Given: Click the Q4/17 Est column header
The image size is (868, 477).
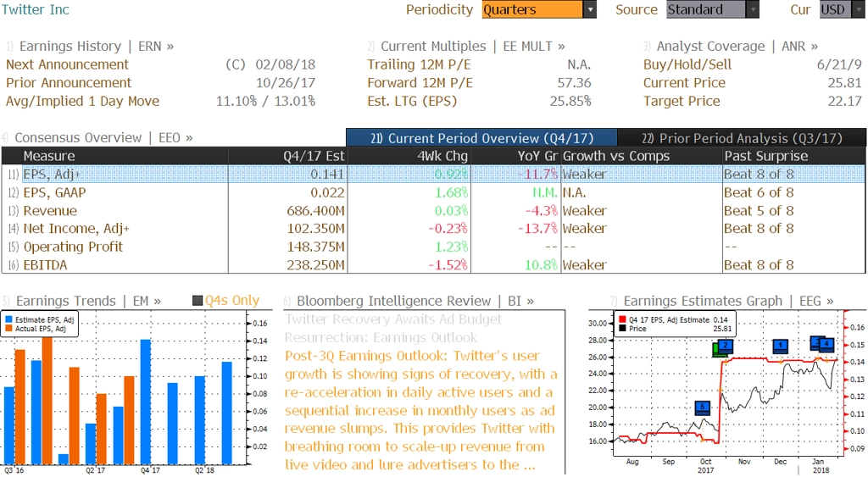Looking at the screenshot, I should (x=287, y=156).
